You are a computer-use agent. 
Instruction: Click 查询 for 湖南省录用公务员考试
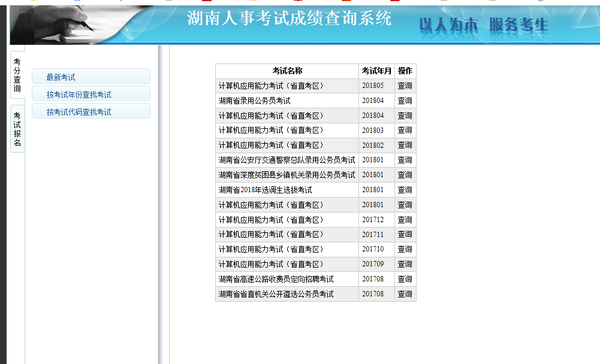tap(405, 101)
